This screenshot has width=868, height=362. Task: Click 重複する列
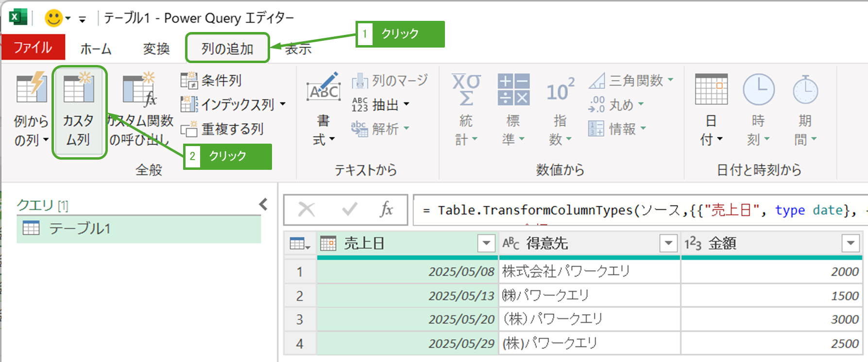[x=222, y=129]
